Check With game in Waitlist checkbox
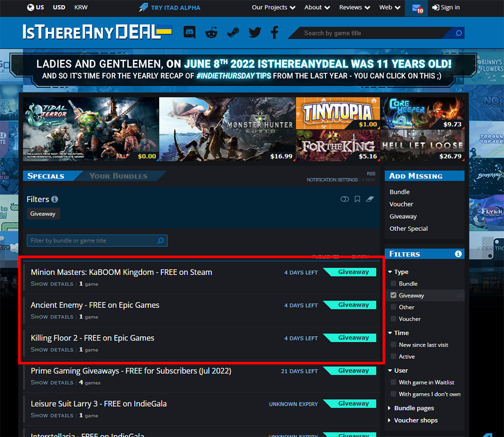Image resolution: width=504 pixels, height=437 pixels. (393, 382)
